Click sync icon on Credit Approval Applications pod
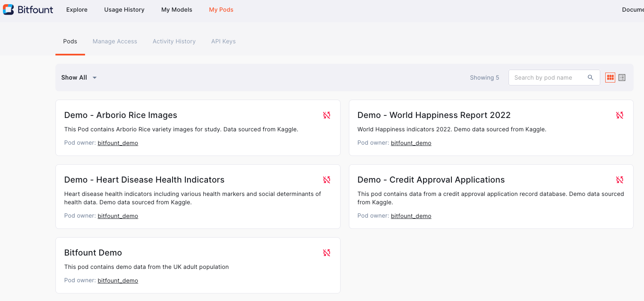644x301 pixels. [x=620, y=180]
